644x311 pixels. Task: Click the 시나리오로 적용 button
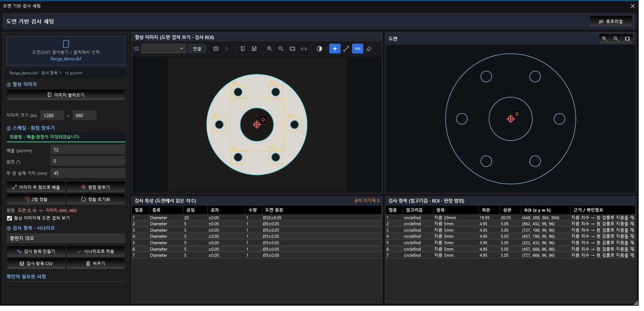96,251
